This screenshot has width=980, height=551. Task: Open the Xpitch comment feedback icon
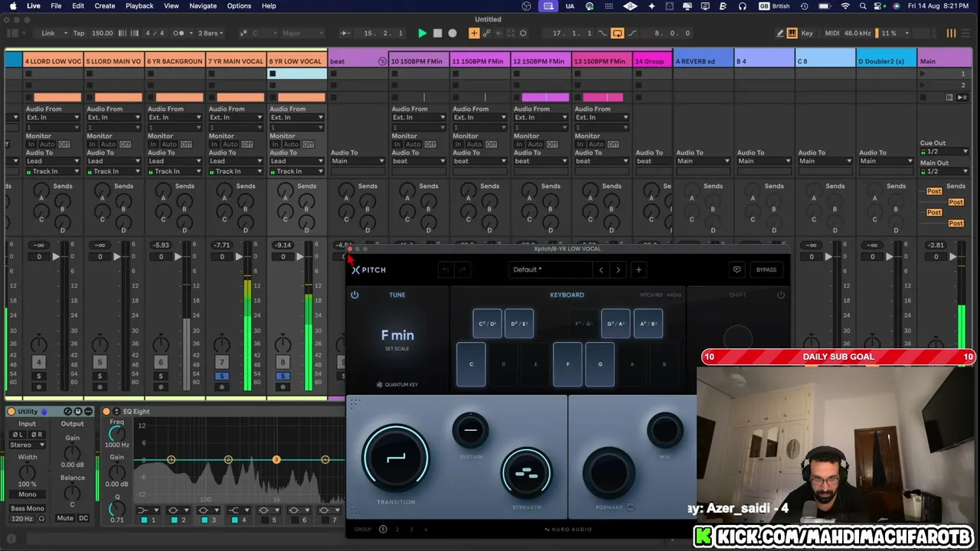click(x=737, y=269)
